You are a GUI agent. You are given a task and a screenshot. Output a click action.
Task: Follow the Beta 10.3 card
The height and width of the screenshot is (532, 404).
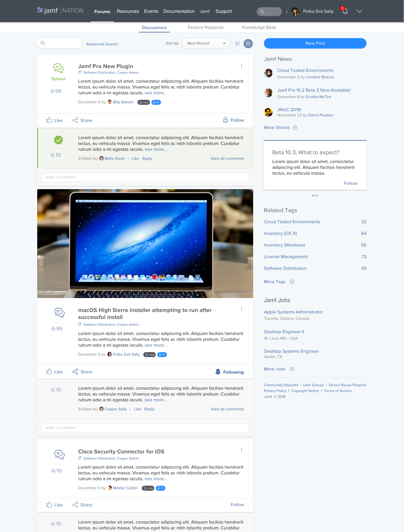(x=350, y=183)
